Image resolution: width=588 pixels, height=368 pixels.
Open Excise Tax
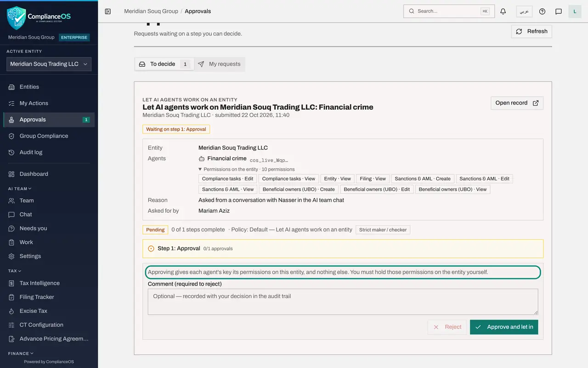49,311
